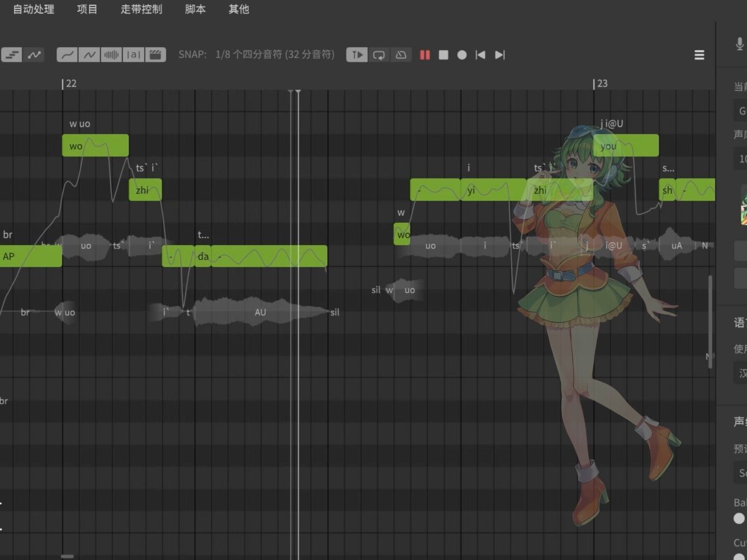
Task: Open the 其他 menu
Action: [239, 9]
